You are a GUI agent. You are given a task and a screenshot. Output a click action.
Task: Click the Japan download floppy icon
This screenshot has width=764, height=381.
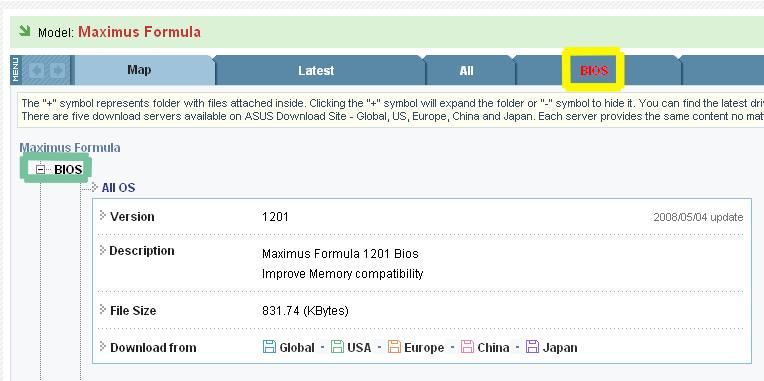pyautogui.click(x=532, y=347)
